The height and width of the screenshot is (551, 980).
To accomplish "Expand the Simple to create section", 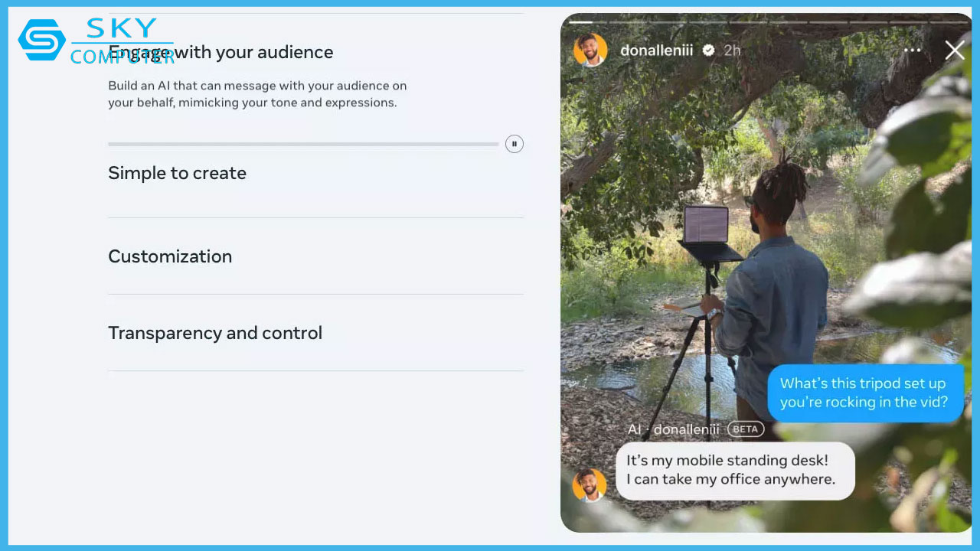I will (177, 173).
